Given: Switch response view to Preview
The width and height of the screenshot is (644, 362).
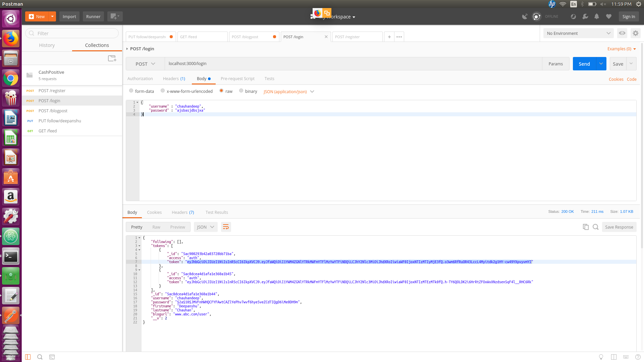Looking at the screenshot, I should (177, 227).
